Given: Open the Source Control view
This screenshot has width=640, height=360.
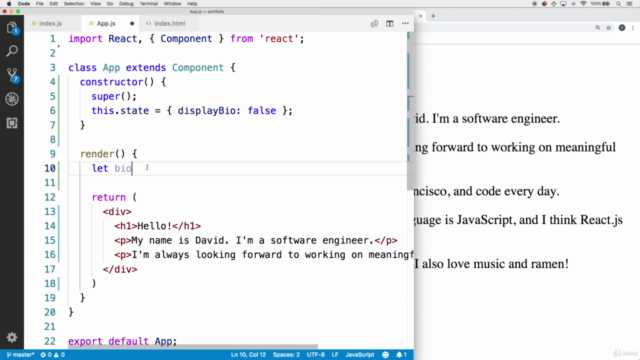Looking at the screenshot, I should pos(12,75).
